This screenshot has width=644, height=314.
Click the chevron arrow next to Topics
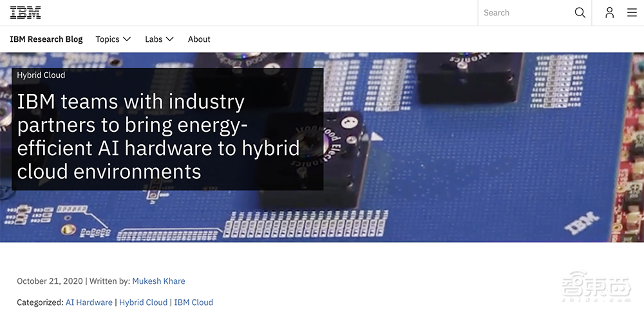click(x=127, y=39)
